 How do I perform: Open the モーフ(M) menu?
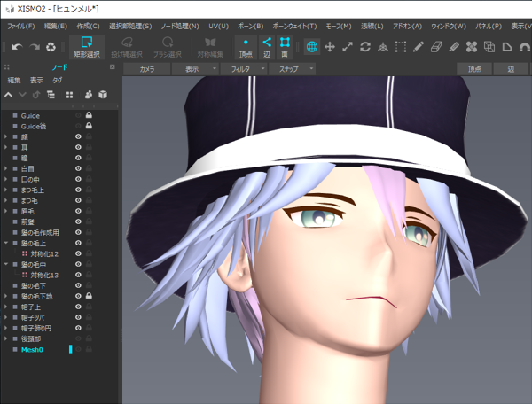click(339, 26)
